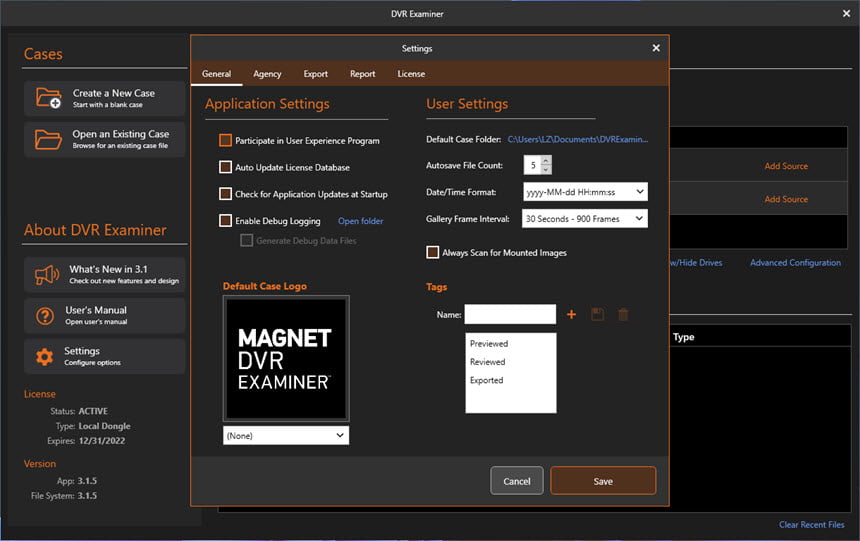860x541 pixels.
Task: Enable Always Scan for Mounted Images
Action: click(x=433, y=252)
